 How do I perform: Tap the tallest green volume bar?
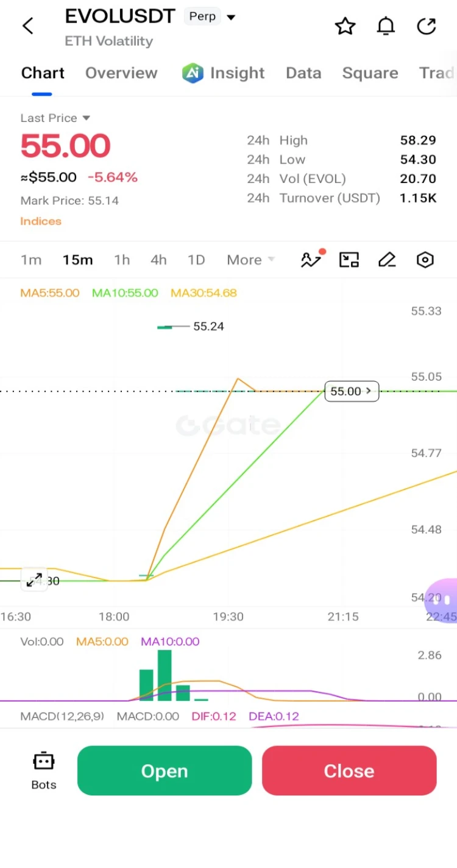(165, 675)
